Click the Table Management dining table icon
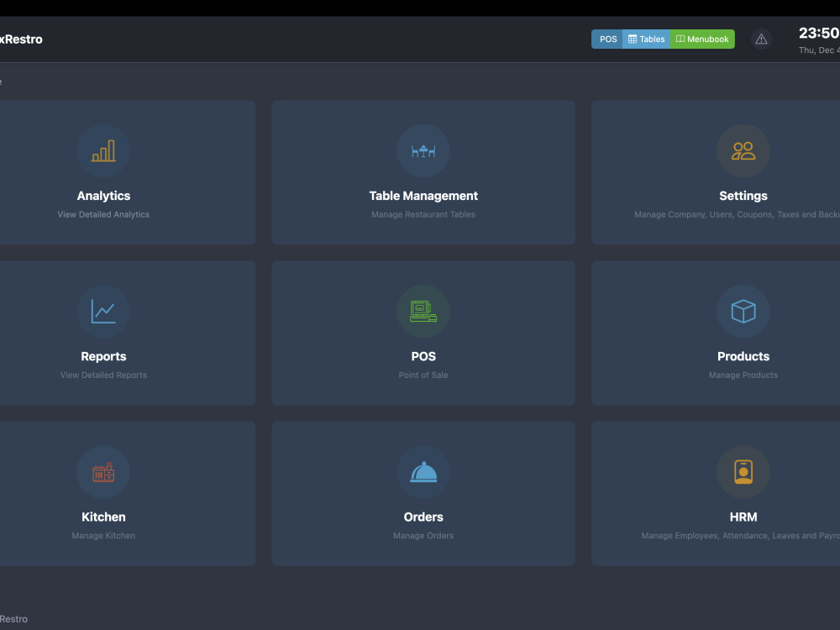 (x=423, y=151)
